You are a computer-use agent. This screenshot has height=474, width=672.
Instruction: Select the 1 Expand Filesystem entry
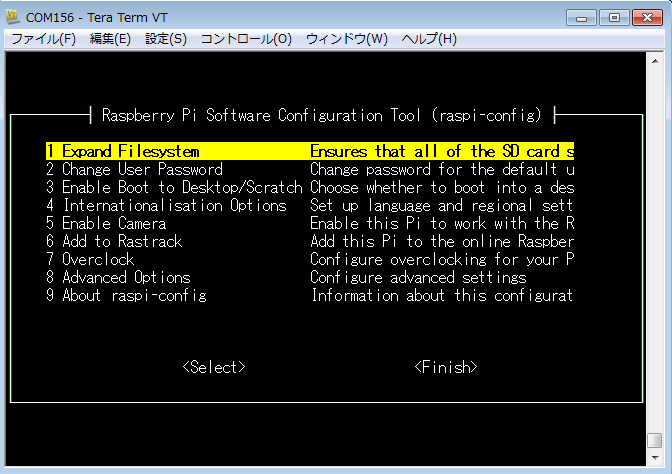[x=310, y=151]
